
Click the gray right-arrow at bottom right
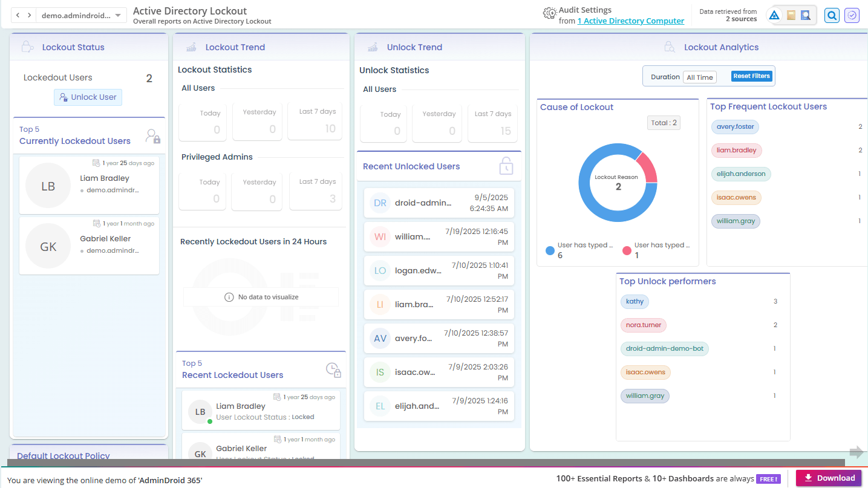(x=857, y=452)
